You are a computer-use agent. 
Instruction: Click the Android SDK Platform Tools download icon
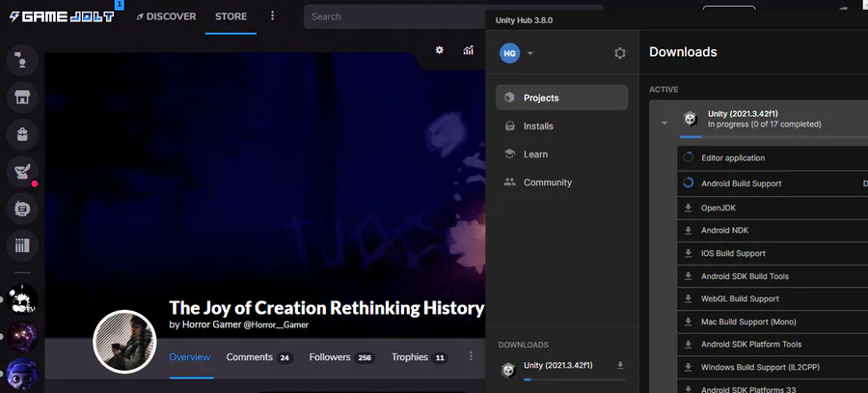688,344
